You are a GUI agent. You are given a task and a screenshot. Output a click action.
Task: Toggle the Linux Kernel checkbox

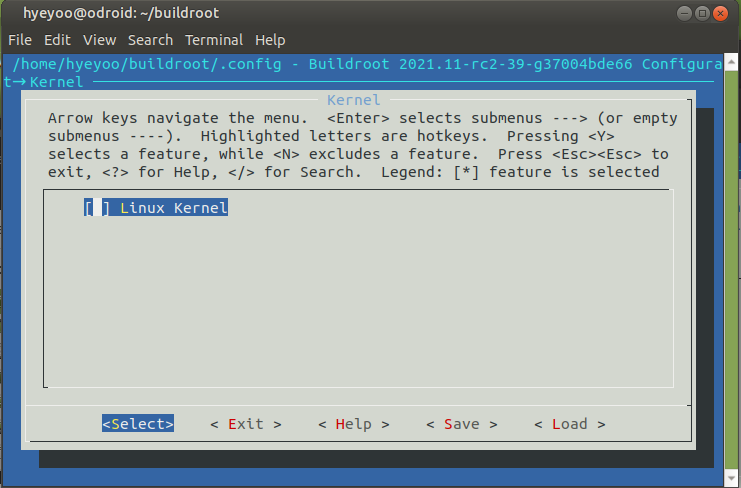click(x=97, y=207)
